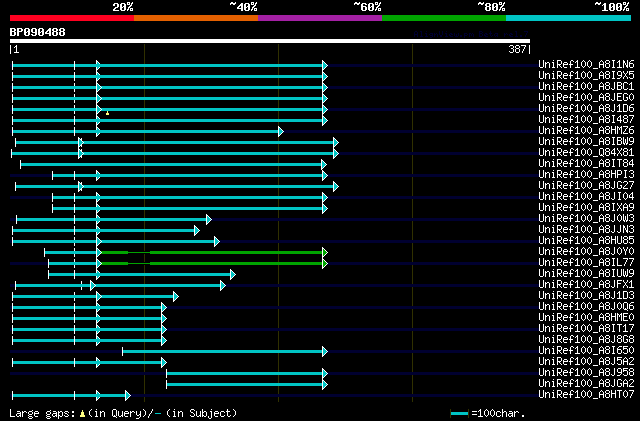Click the "Large gaps" legend text
This screenshot has height=421, width=640.
coord(42,413)
